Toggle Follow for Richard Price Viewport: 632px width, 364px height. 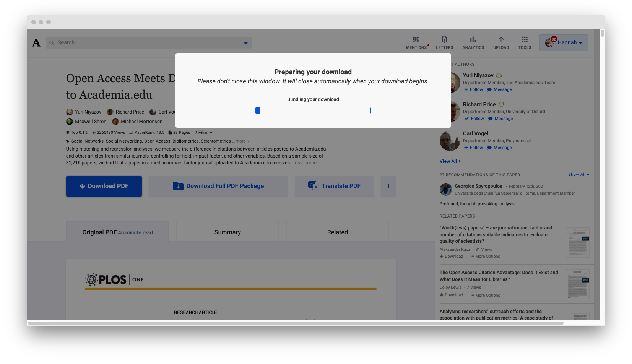pos(474,119)
